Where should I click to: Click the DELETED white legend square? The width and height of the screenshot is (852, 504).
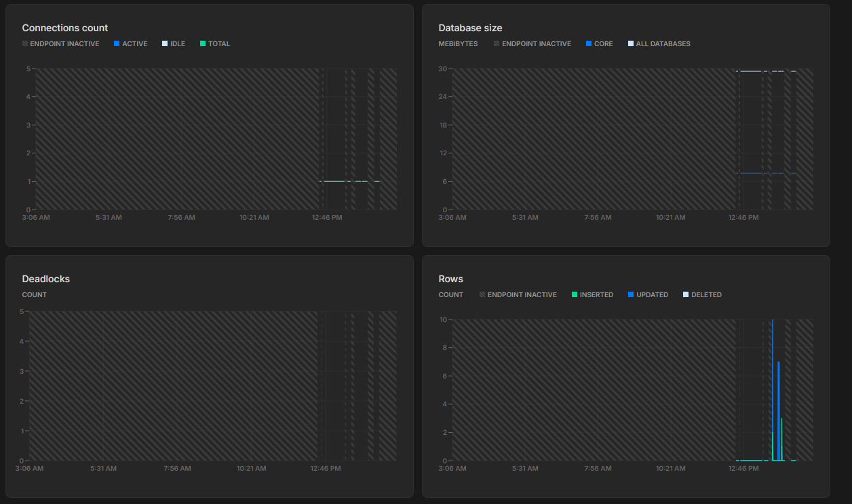(686, 294)
